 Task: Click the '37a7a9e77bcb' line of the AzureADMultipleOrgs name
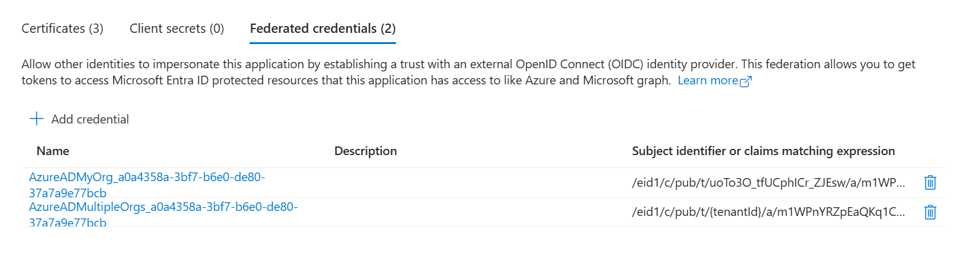click(68, 222)
